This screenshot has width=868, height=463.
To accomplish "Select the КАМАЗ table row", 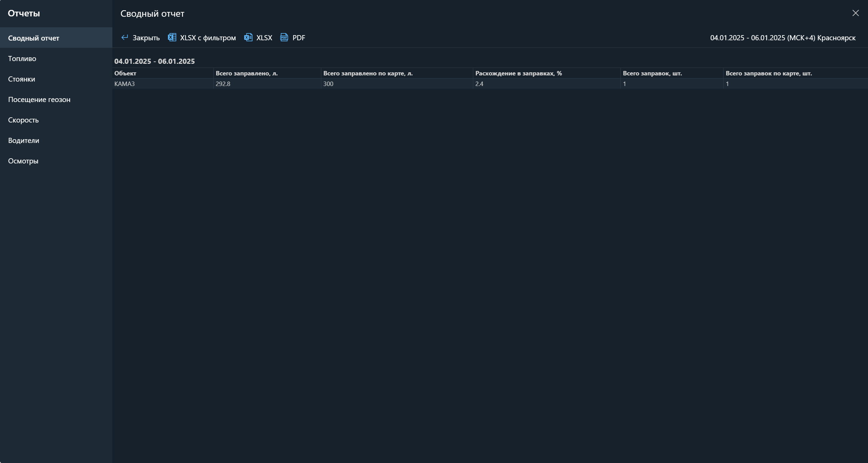I will tap(125, 84).
